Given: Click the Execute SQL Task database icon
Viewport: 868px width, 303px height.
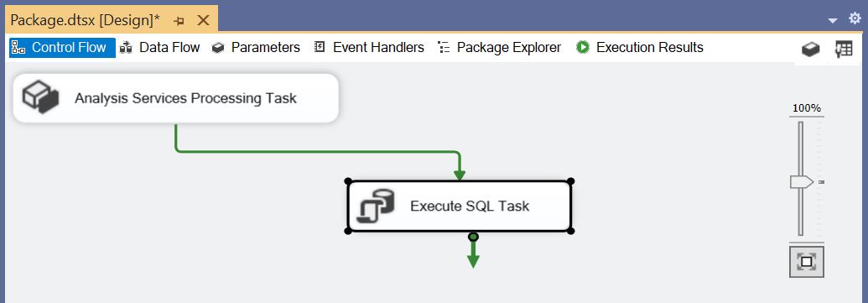Looking at the screenshot, I should click(376, 206).
